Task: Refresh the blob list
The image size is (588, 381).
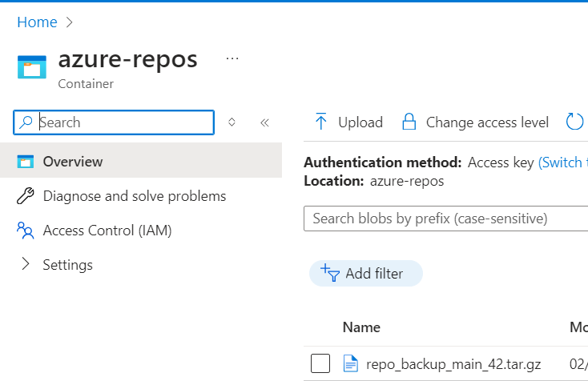Action: click(574, 122)
